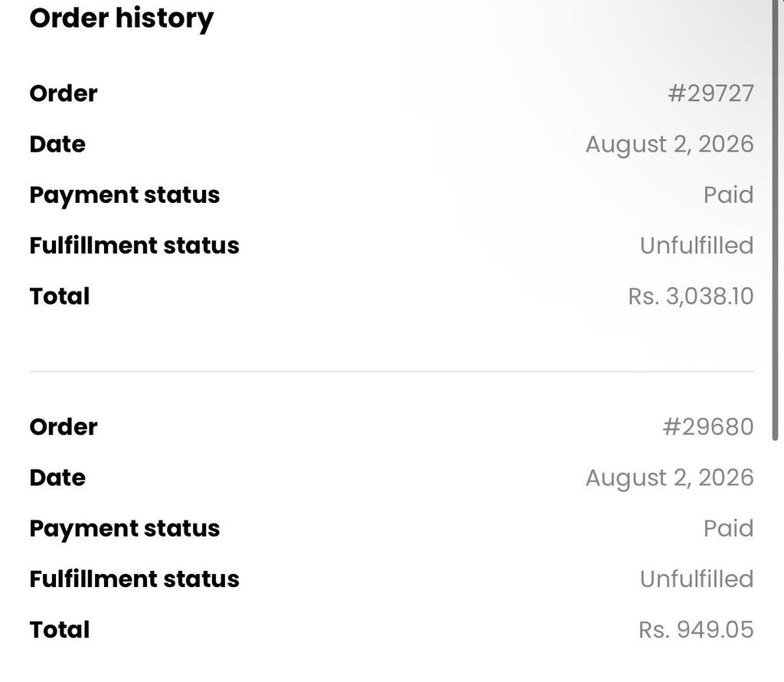This screenshot has height=682, width=784.
Task: Open order #29727 link
Action: 710,93
